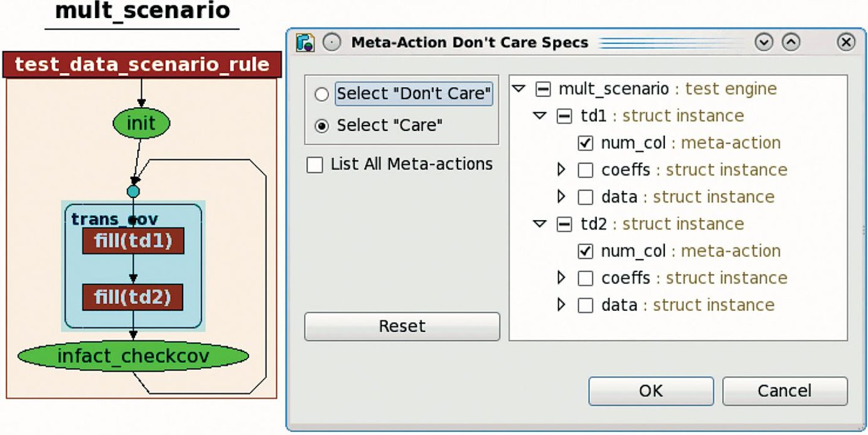Viewport: 868px width, 435px height.
Task: Click the round sticky button beside dialog title
Action: coord(332,43)
